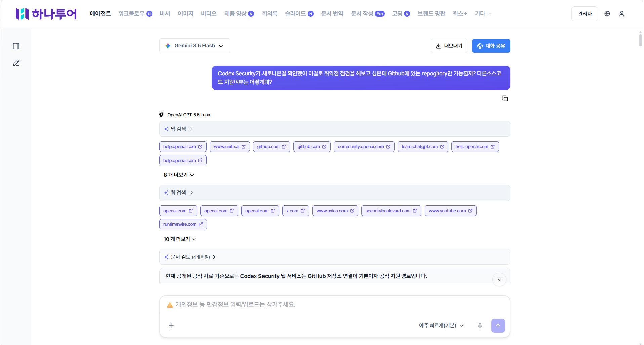The height and width of the screenshot is (345, 644).
Task: Open the www.axios.com source link
Action: [x=335, y=211]
